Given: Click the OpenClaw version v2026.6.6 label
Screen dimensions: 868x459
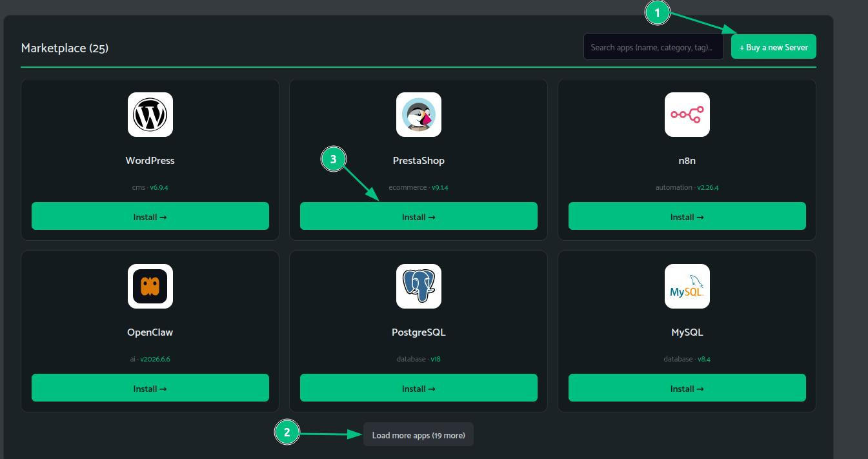Looking at the screenshot, I should [156, 359].
